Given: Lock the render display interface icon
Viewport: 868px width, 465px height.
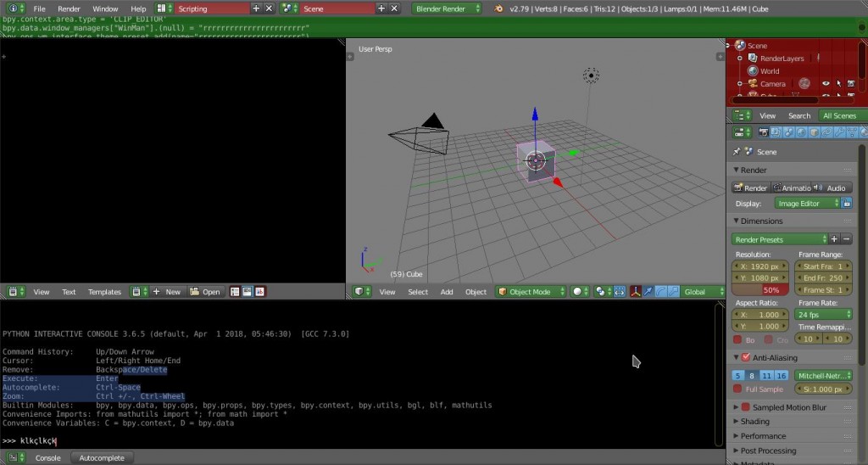Looking at the screenshot, I should tap(846, 204).
